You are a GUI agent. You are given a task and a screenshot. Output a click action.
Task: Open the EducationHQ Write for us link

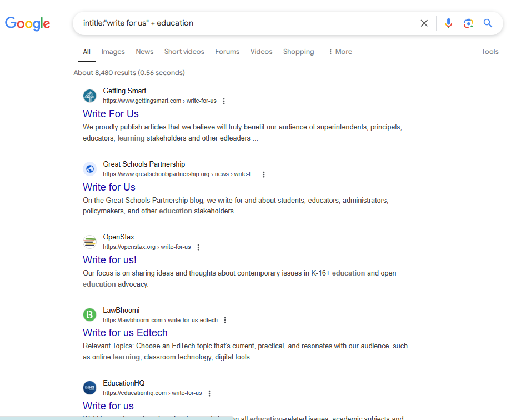(108, 406)
